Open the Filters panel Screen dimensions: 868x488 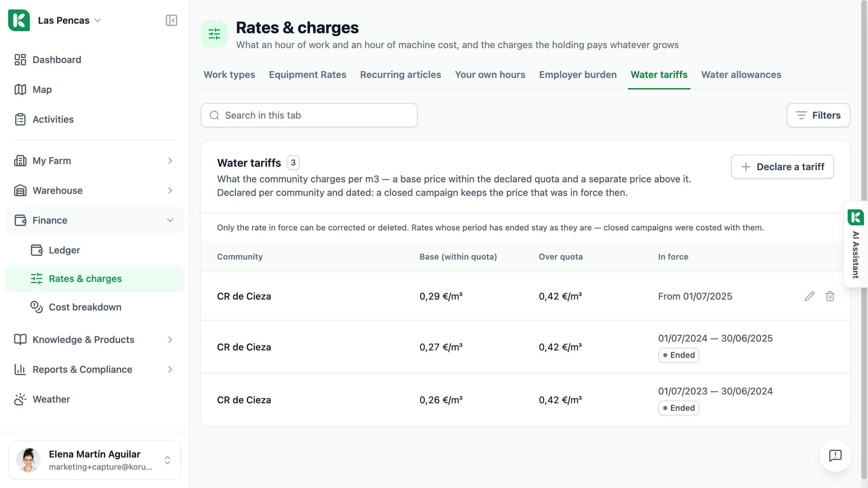coord(818,115)
